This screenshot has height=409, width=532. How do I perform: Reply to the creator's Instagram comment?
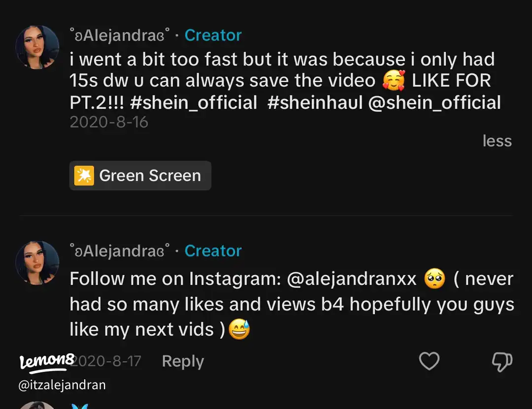click(183, 362)
